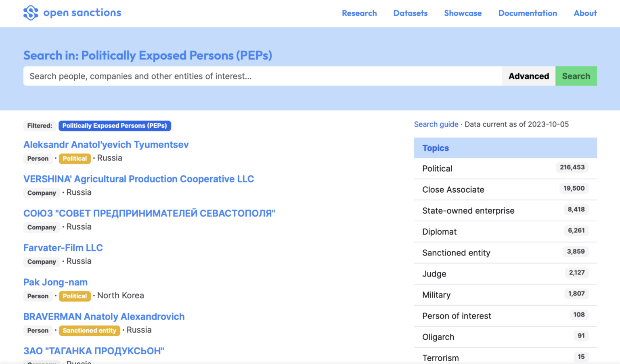Open the Farvater-Film LLC entry

pos(63,248)
